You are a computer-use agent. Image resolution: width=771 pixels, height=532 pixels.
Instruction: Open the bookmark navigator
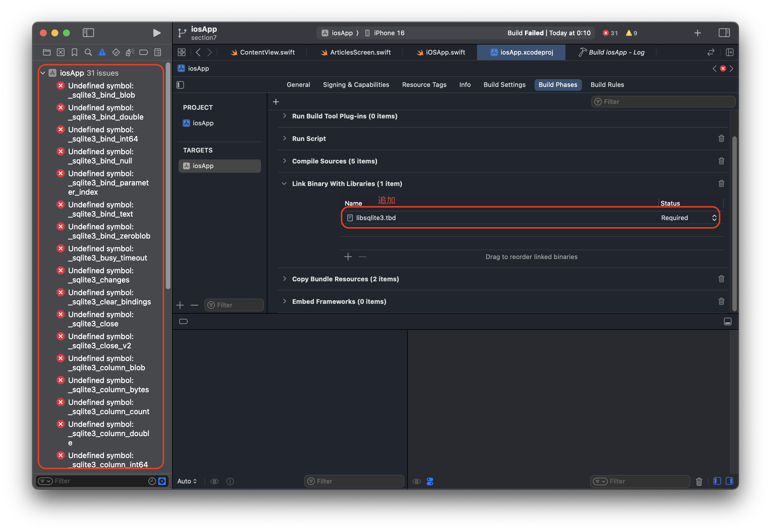74,52
